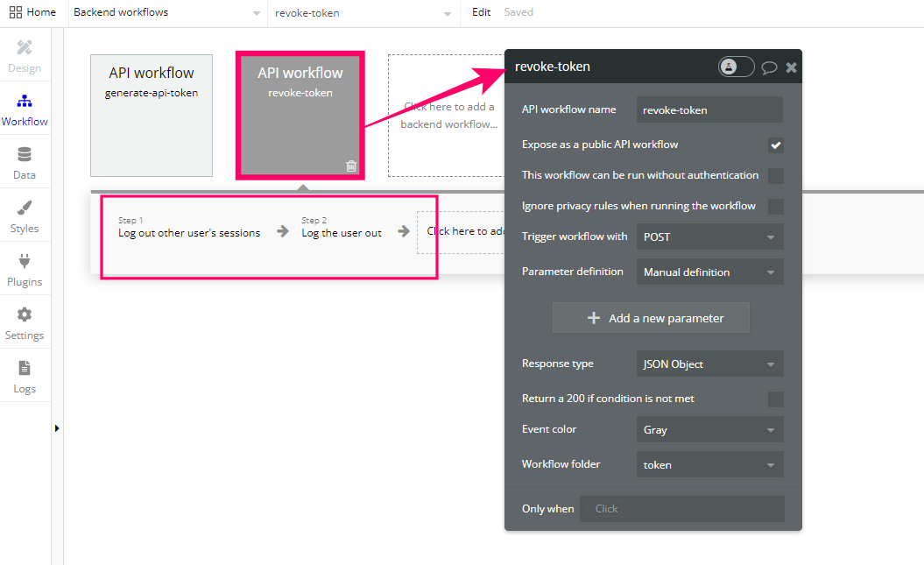Open the Settings tab icon
Image resolution: width=924 pixels, height=565 pixels.
click(x=25, y=314)
